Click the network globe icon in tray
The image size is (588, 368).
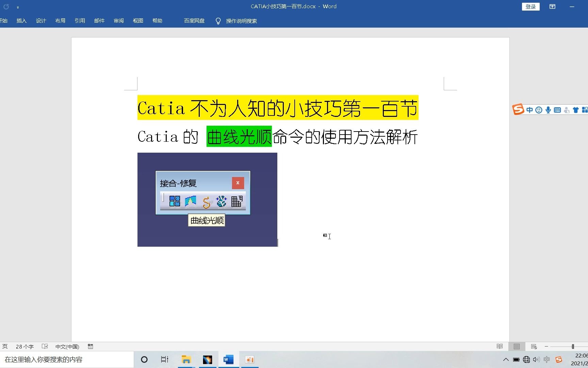526,359
